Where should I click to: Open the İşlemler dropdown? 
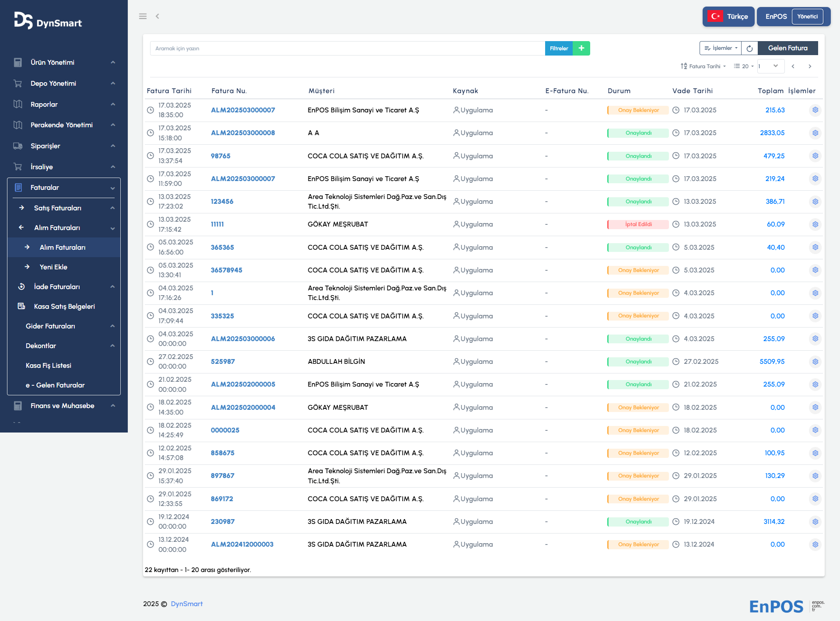coord(721,48)
